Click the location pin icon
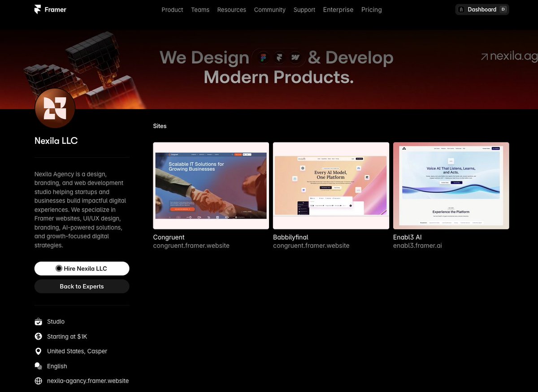538x392 pixels. click(x=38, y=351)
